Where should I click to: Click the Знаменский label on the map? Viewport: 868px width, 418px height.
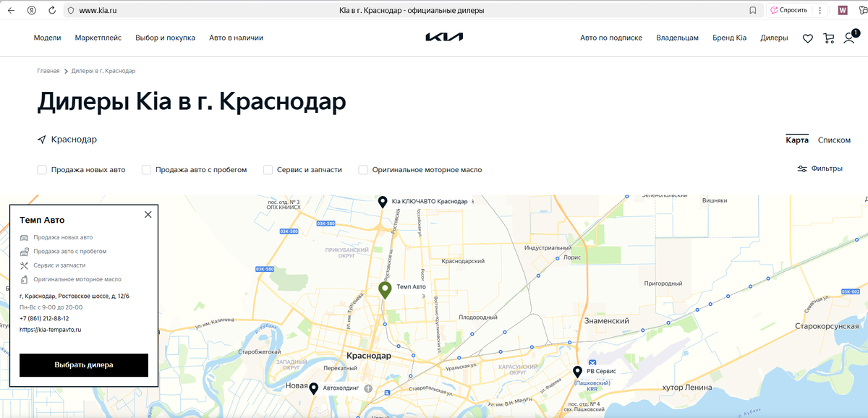pyautogui.click(x=606, y=320)
